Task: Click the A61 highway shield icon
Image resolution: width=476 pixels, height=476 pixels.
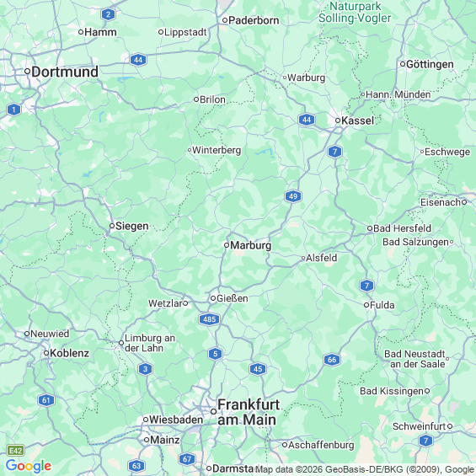Action: (46, 400)
